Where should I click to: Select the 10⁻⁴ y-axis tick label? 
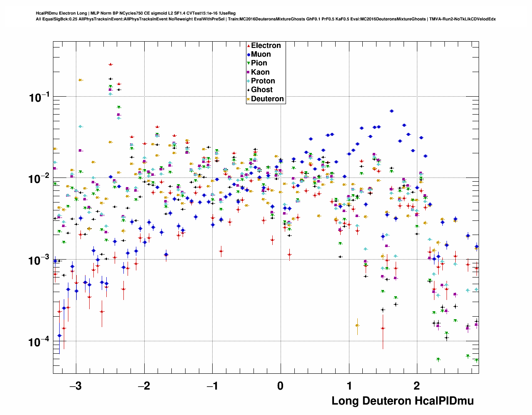pos(39,342)
